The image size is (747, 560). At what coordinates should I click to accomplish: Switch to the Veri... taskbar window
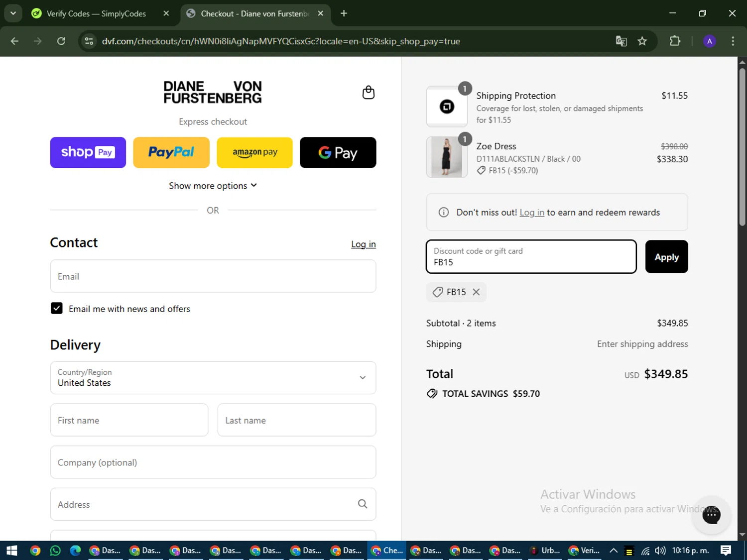[x=586, y=551]
